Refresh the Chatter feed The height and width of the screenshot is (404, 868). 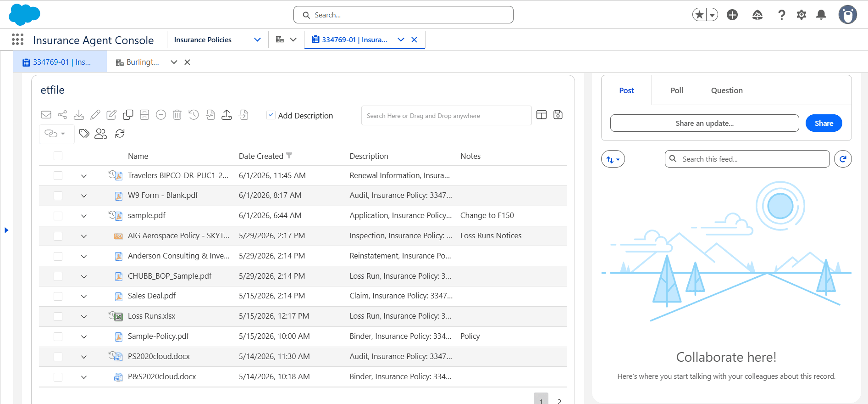pos(843,159)
